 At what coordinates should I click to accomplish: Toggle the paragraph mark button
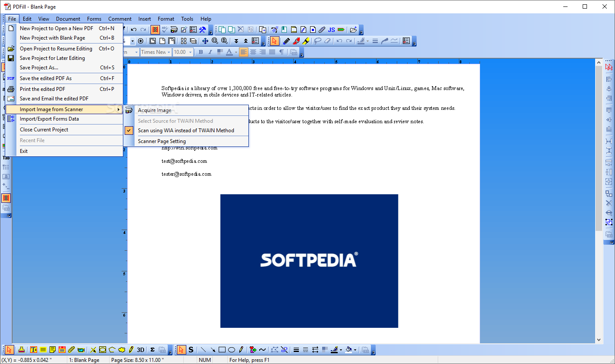(282, 52)
